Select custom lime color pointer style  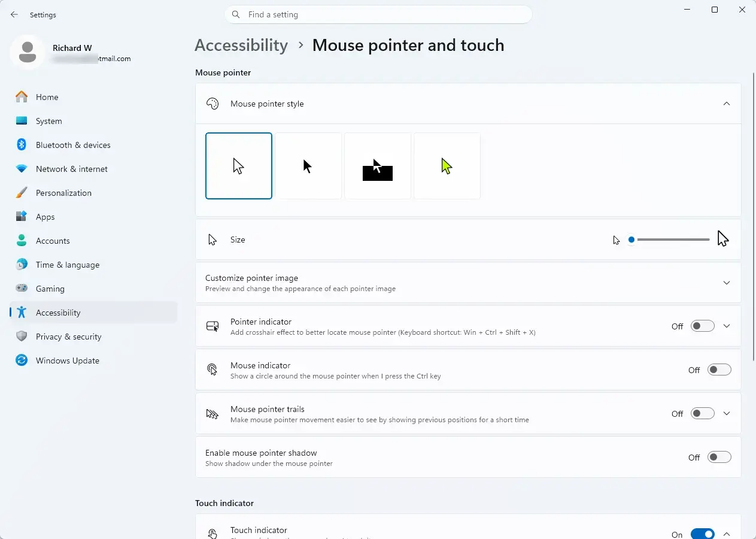pyautogui.click(x=447, y=166)
